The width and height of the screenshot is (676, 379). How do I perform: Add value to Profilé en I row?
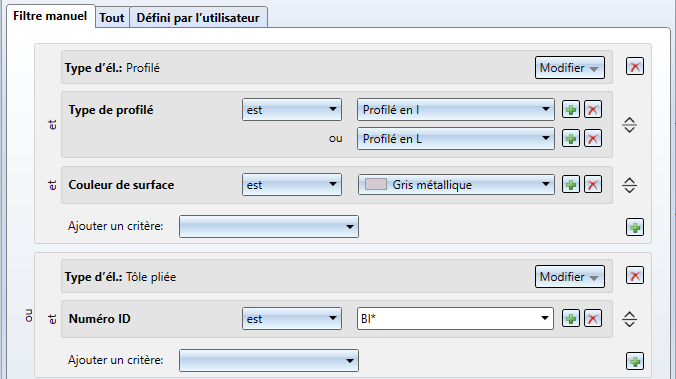(x=571, y=110)
